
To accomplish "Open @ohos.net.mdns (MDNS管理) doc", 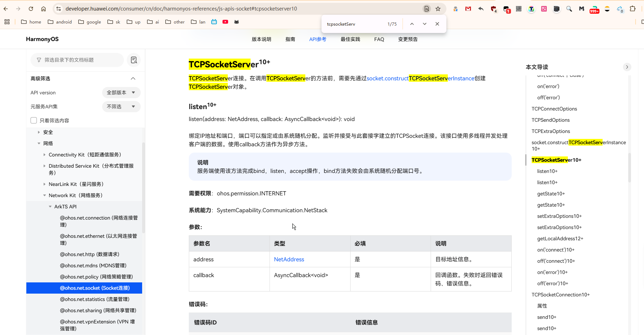I will click(x=93, y=266).
